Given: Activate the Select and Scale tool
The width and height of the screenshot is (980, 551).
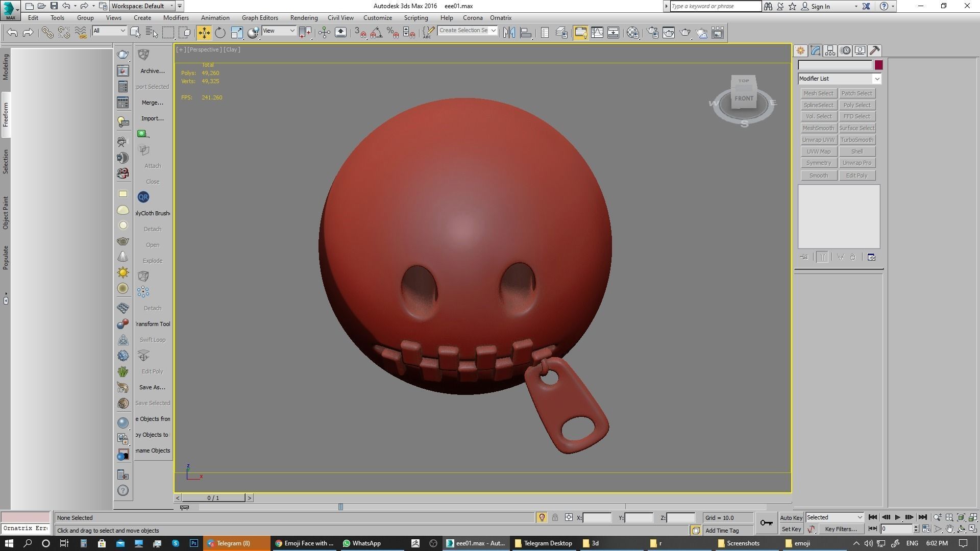Looking at the screenshot, I should tap(237, 33).
